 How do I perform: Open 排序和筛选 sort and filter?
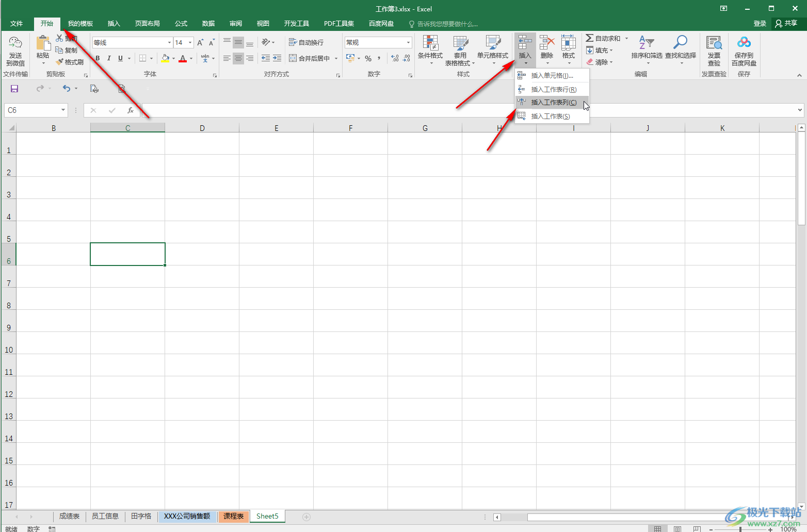[647, 51]
